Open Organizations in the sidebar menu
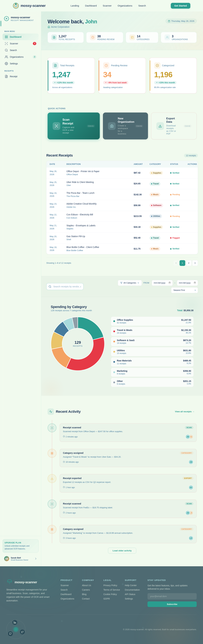 (x=20, y=57)
